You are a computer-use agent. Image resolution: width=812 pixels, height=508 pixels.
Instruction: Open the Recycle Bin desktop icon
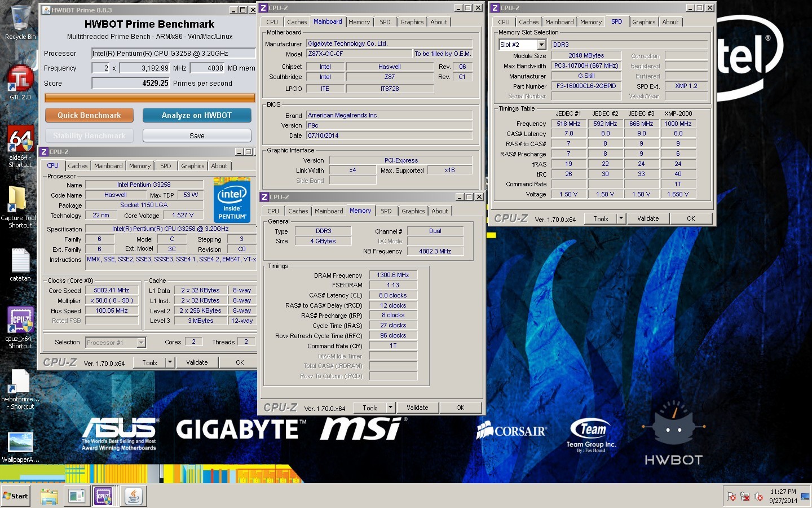(20, 18)
